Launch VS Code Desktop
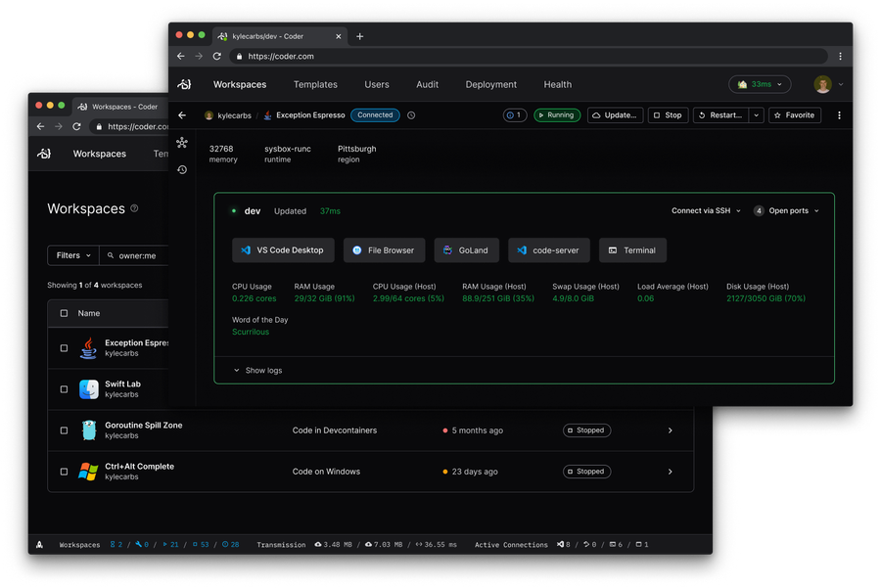The width and height of the screenshot is (881, 588). 283,249
